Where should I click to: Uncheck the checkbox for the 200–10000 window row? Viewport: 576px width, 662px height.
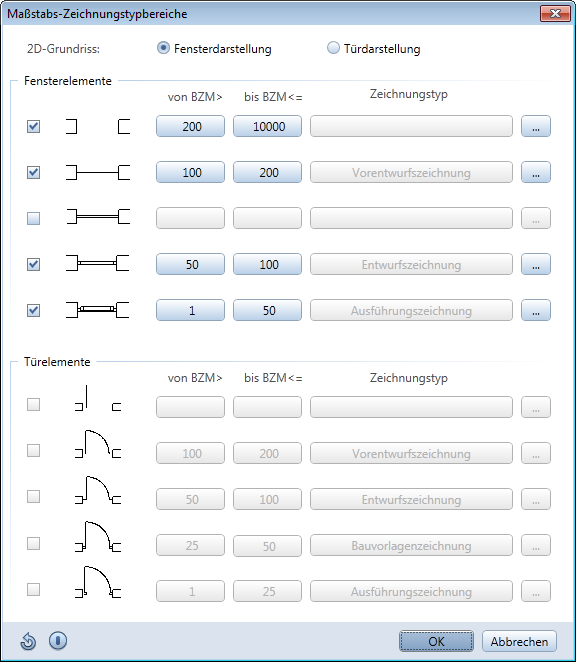(x=33, y=126)
